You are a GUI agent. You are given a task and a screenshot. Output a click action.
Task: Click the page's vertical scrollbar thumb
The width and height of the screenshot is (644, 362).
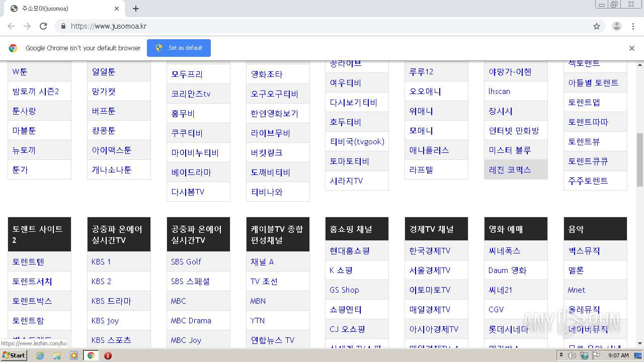[x=640, y=159]
